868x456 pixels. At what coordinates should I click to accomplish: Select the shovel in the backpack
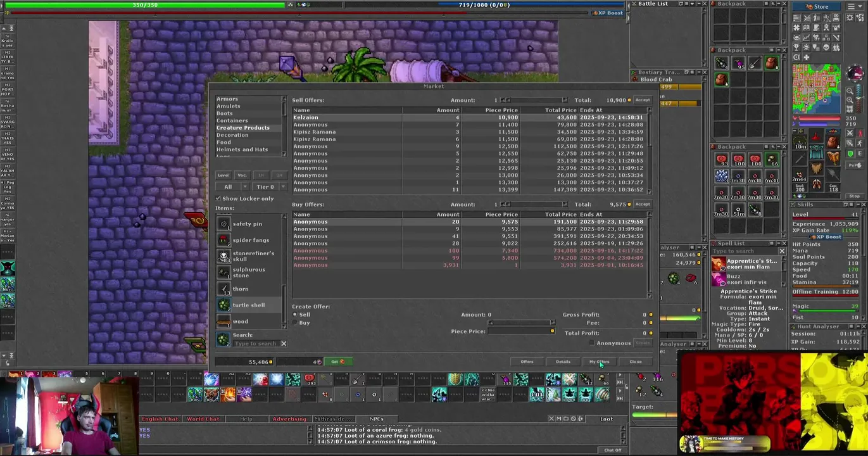click(x=755, y=63)
